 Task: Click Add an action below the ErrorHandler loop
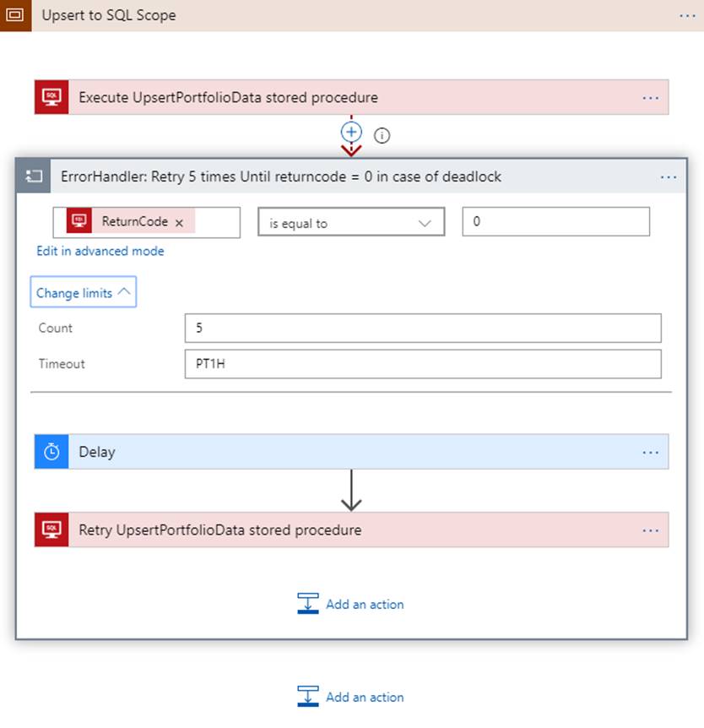(x=351, y=697)
